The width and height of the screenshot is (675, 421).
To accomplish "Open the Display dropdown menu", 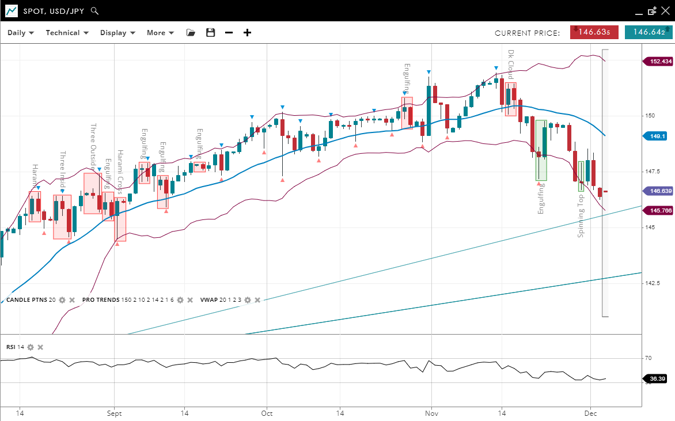I will (x=118, y=33).
